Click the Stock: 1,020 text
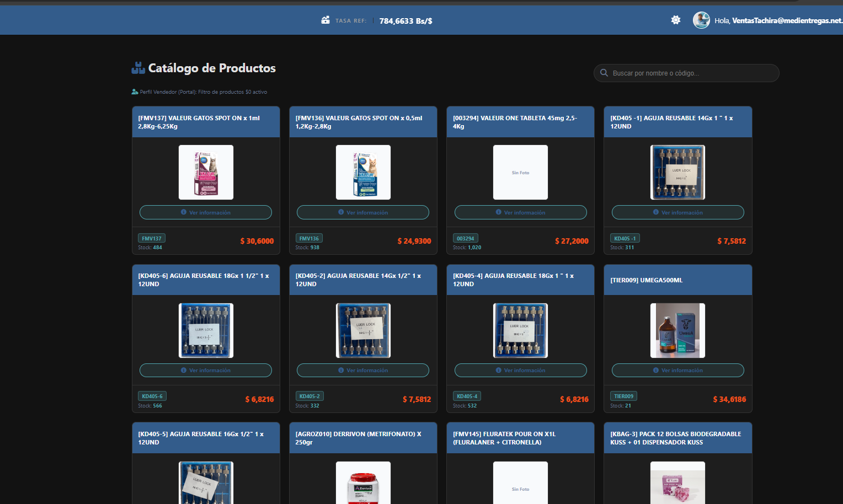Image resolution: width=843 pixels, height=504 pixels. (x=467, y=248)
